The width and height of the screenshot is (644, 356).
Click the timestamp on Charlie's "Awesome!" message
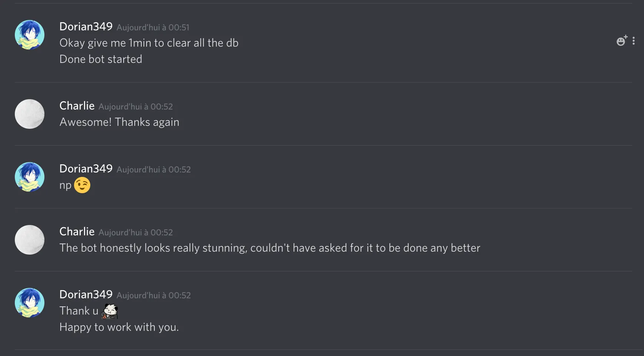135,107
